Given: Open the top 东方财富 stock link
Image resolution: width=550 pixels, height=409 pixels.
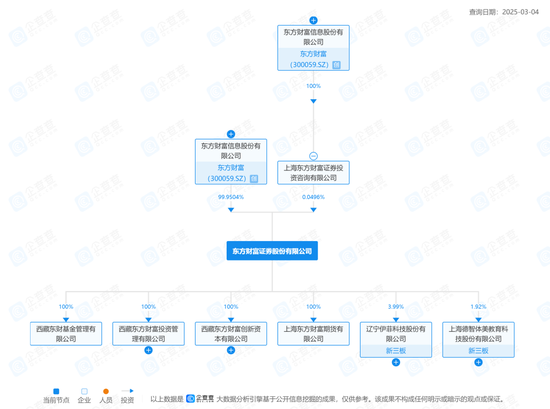Looking at the screenshot, I should point(313,54).
